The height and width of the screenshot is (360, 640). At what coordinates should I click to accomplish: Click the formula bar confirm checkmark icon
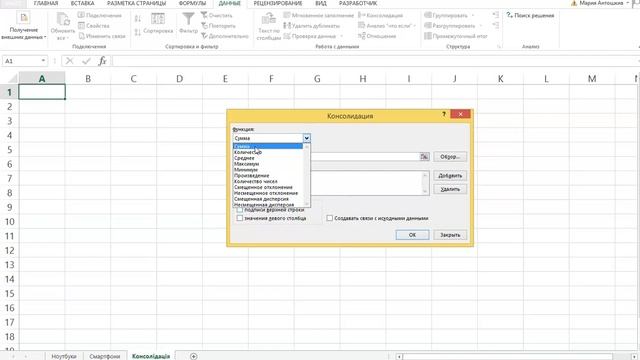click(x=86, y=61)
